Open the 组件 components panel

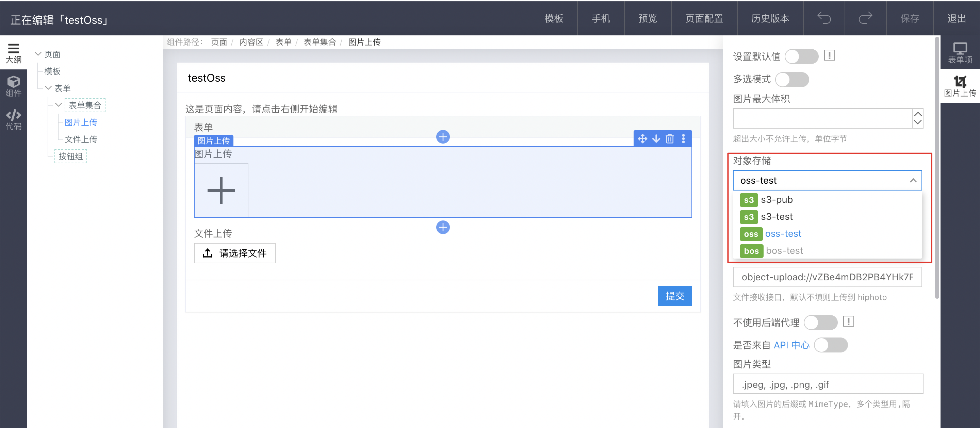tap(13, 86)
